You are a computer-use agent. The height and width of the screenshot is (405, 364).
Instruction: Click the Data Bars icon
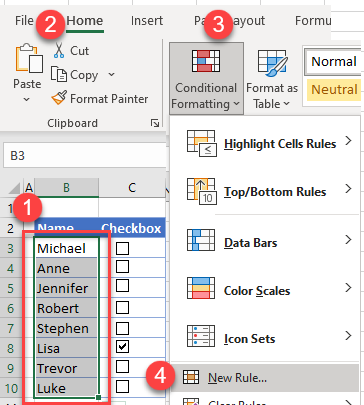(x=201, y=240)
